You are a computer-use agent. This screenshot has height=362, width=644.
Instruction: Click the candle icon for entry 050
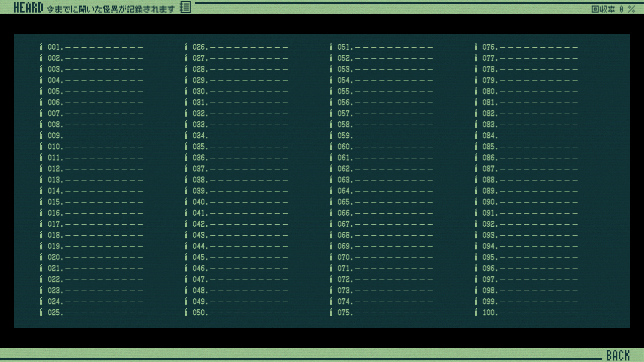point(186,313)
